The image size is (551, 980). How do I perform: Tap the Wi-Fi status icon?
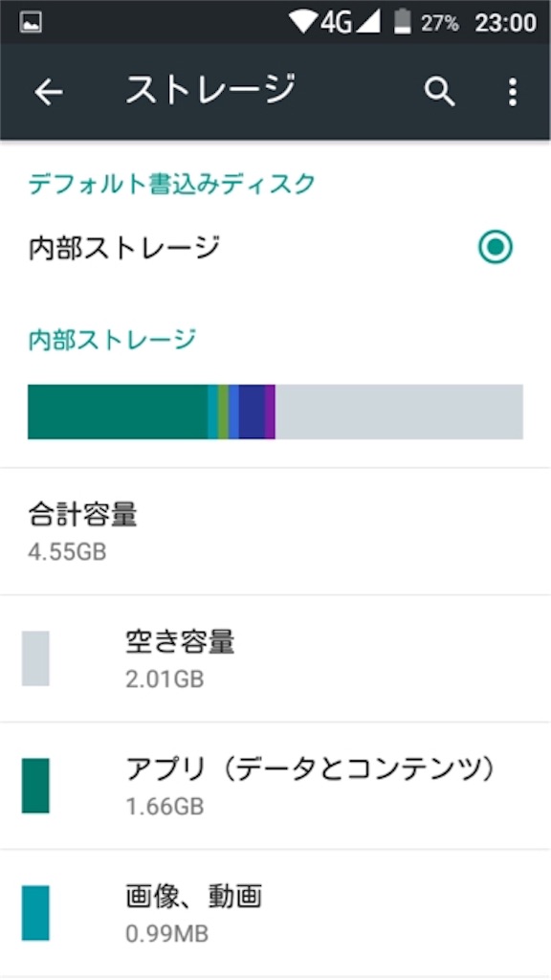(x=303, y=23)
